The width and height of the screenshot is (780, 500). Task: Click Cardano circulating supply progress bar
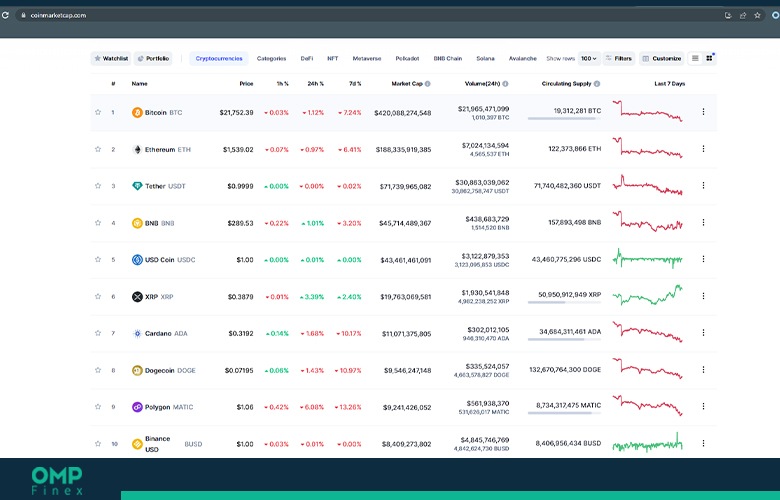pos(564,339)
